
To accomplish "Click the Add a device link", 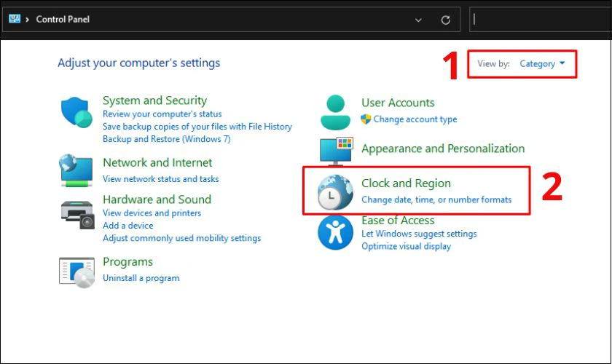I will point(127,226).
